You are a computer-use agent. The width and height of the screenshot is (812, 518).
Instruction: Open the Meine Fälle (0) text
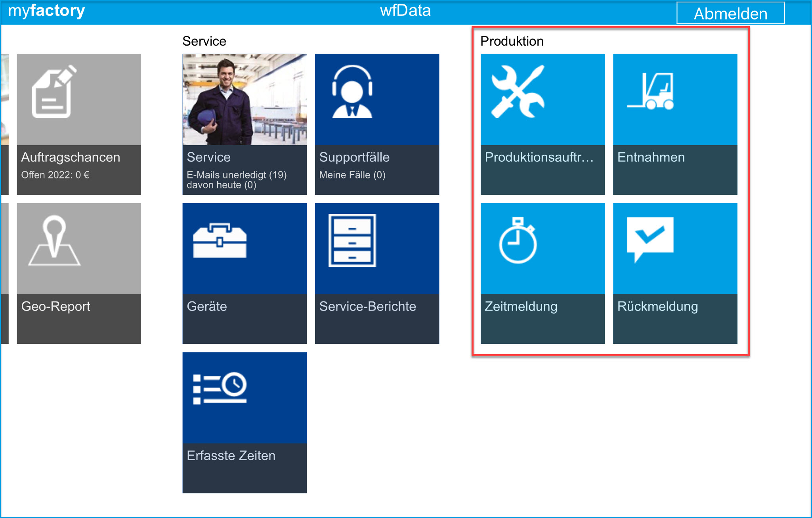coord(352,175)
